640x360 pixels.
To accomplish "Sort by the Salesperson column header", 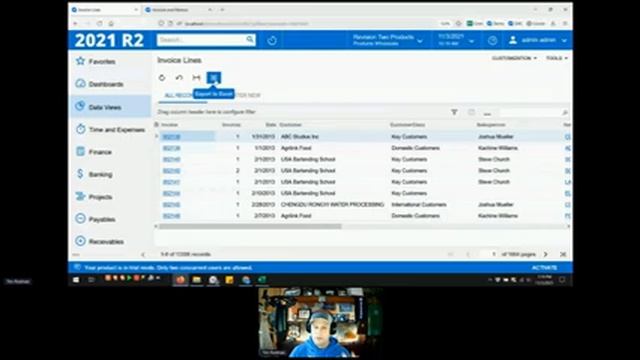I will tap(491, 124).
